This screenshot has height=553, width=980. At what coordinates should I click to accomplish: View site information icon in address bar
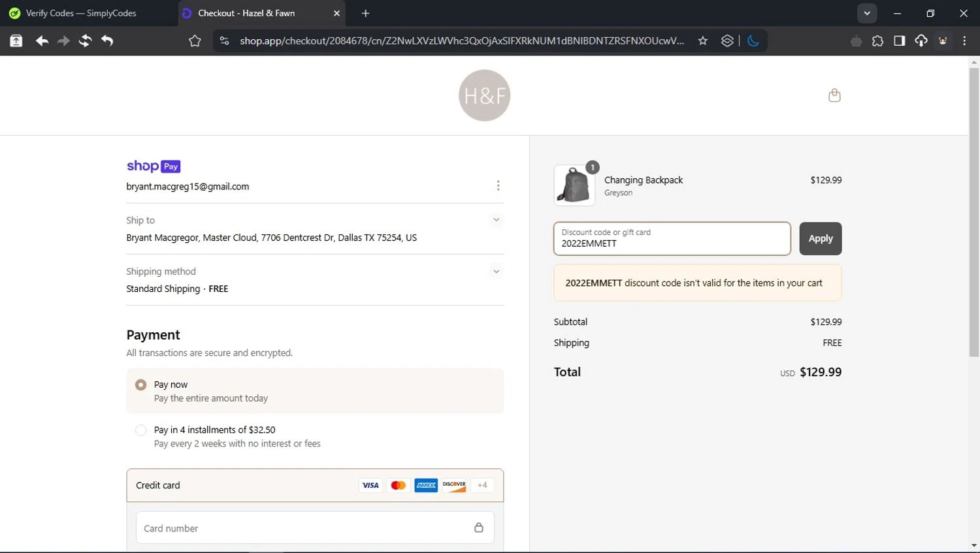224,40
